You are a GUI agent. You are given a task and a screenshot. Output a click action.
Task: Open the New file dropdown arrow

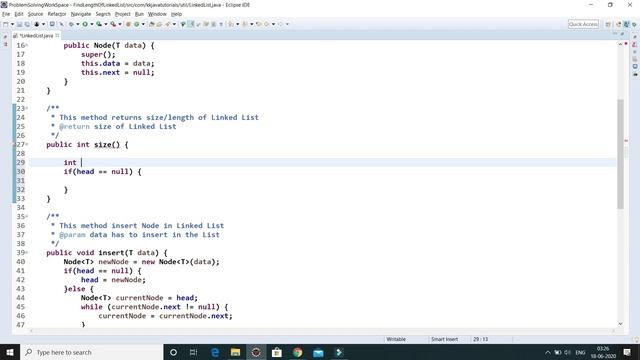pos(12,24)
